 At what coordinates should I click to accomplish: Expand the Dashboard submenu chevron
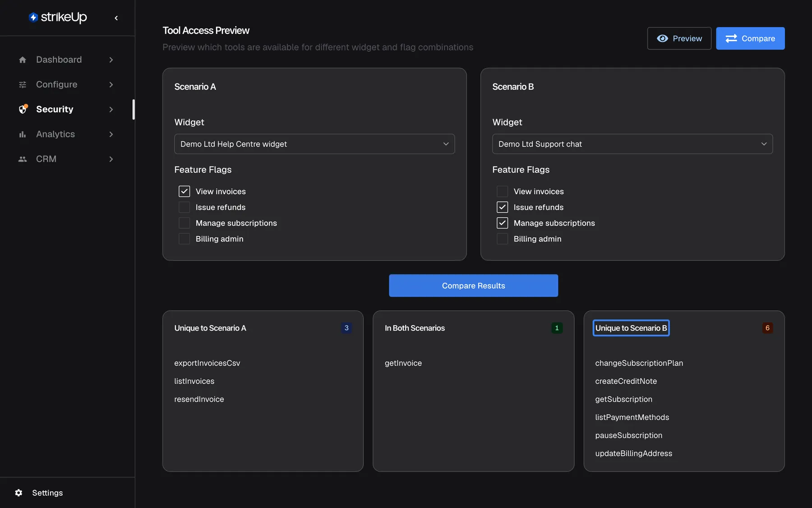(x=111, y=60)
